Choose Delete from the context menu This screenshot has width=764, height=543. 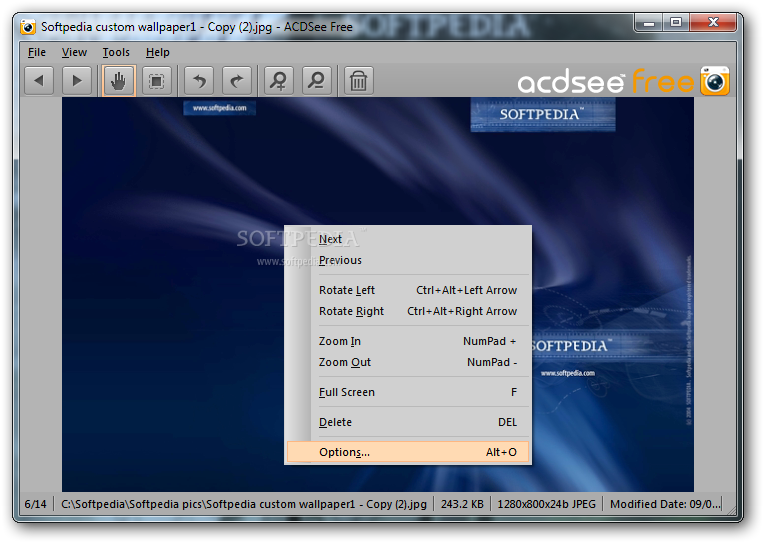click(408, 422)
